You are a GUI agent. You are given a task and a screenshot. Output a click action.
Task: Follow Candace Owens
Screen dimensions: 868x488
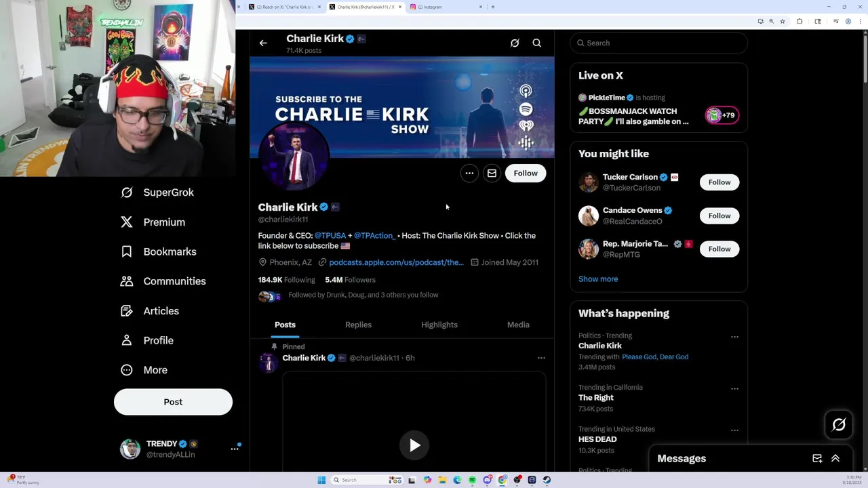(x=719, y=216)
